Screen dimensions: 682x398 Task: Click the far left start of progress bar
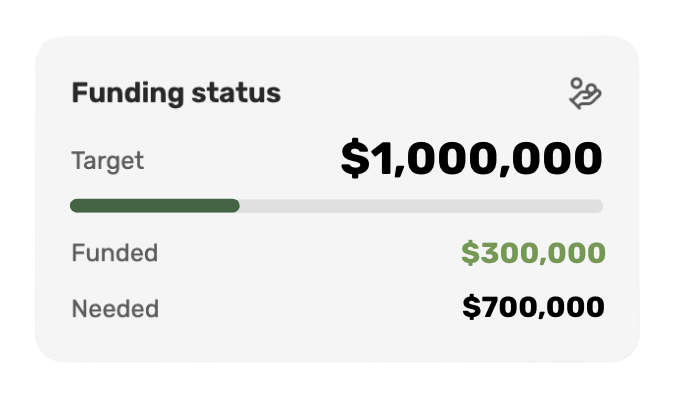(x=75, y=206)
